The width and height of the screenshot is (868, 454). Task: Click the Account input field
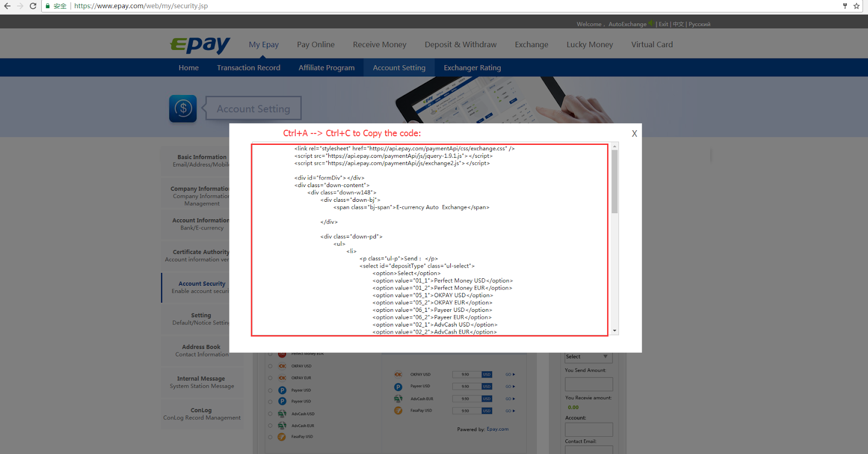589,430
